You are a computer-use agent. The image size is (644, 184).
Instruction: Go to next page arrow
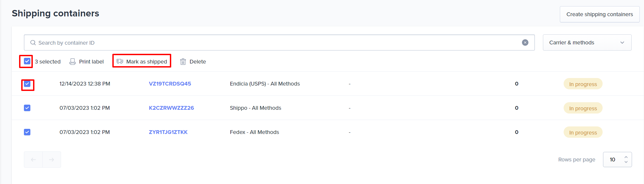tap(52, 160)
